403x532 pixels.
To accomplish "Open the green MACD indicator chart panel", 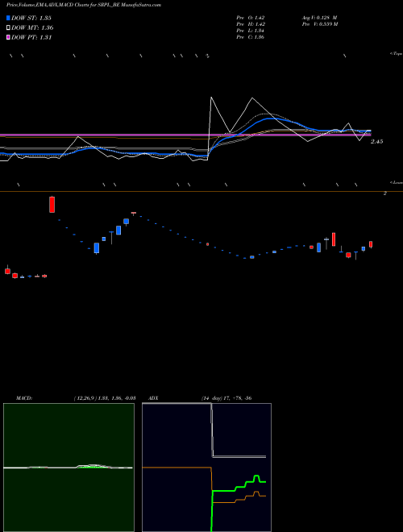I will (x=69, y=468).
